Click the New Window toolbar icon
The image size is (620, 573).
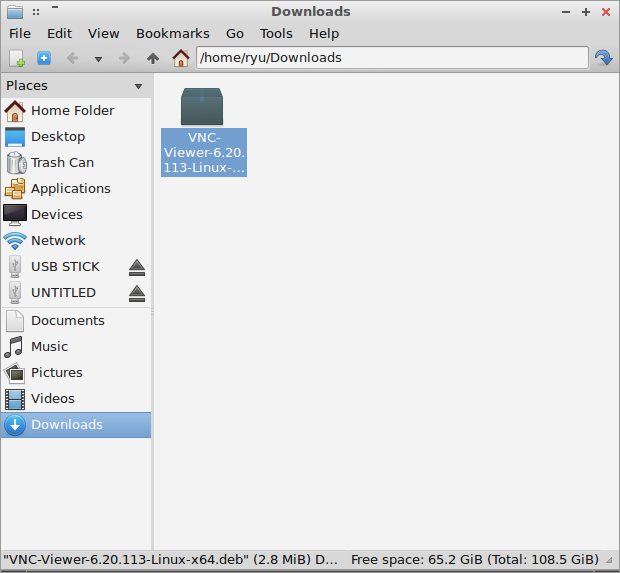pyautogui.click(x=17, y=59)
